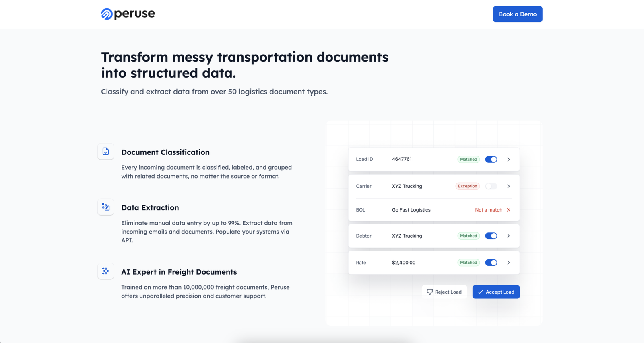Toggle the Load ID matched switch
This screenshot has width=644, height=343.
(x=491, y=160)
